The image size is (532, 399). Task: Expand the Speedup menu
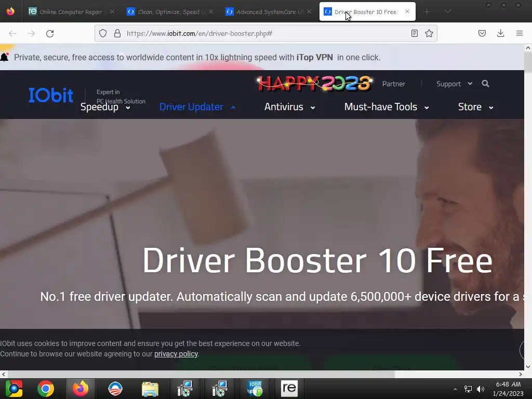(105, 107)
